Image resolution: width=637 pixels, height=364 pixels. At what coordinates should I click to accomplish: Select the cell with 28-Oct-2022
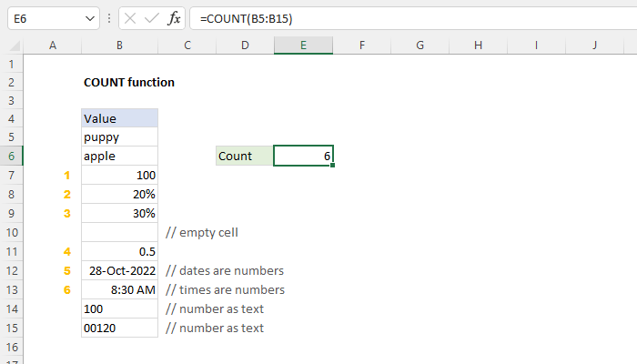coord(119,270)
